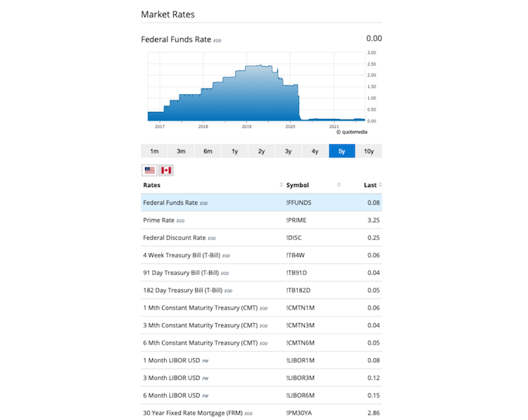
Task: Click mortgage rate value 2.86
Action: click(x=373, y=412)
